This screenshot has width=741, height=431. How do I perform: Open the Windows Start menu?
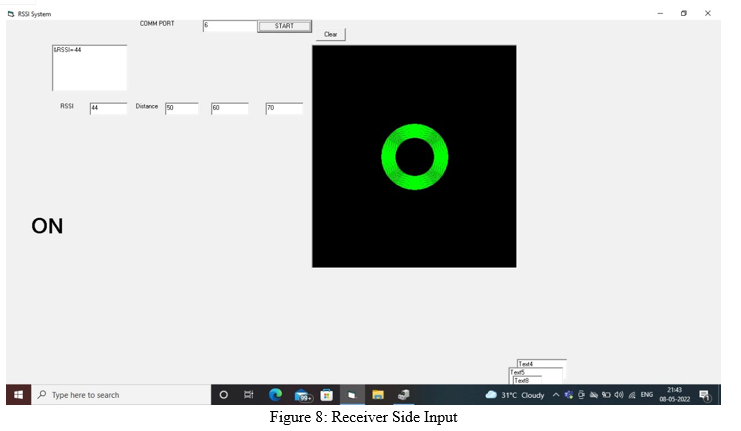click(18, 395)
